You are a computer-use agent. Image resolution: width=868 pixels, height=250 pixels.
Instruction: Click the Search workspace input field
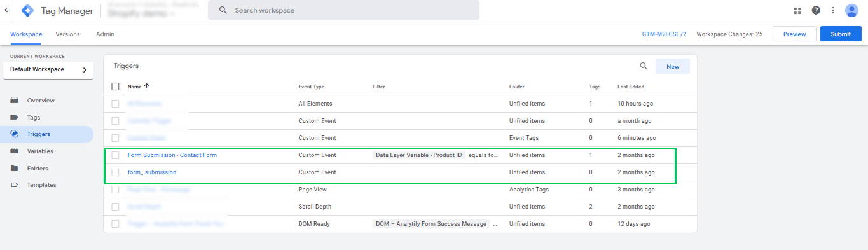[x=345, y=10]
